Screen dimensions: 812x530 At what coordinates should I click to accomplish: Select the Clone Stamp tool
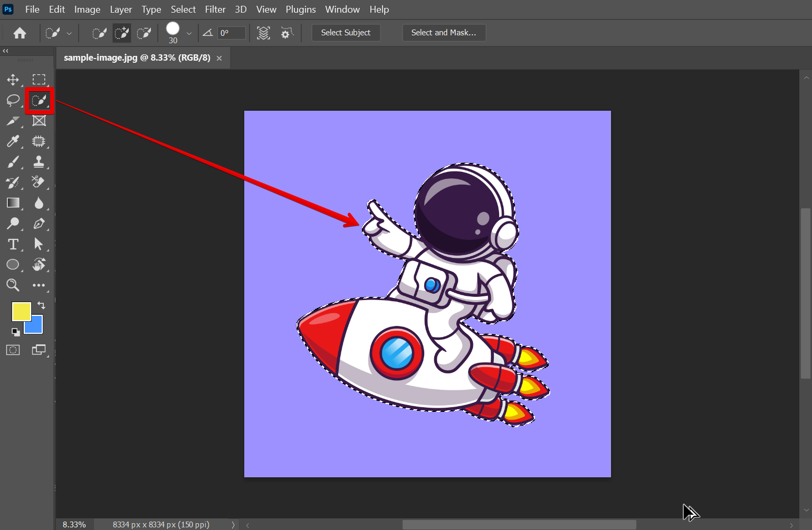[x=39, y=162]
